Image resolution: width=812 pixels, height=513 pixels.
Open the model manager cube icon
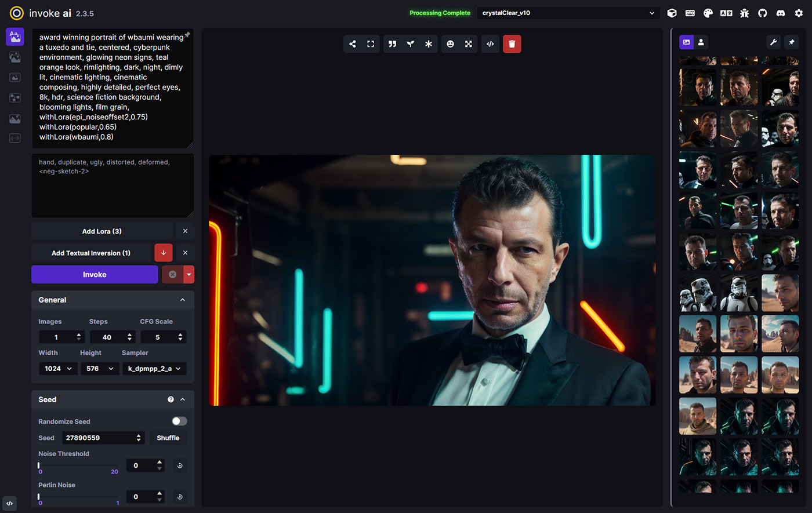(672, 13)
